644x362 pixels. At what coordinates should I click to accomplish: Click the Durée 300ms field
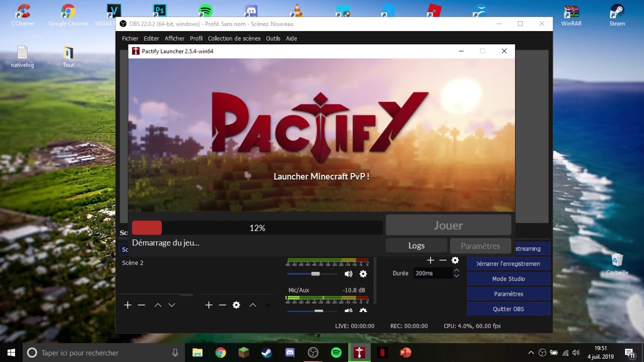coord(433,273)
